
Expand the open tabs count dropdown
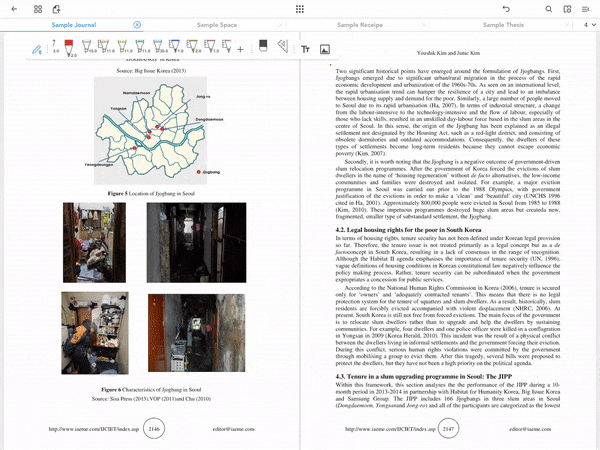(590, 24)
